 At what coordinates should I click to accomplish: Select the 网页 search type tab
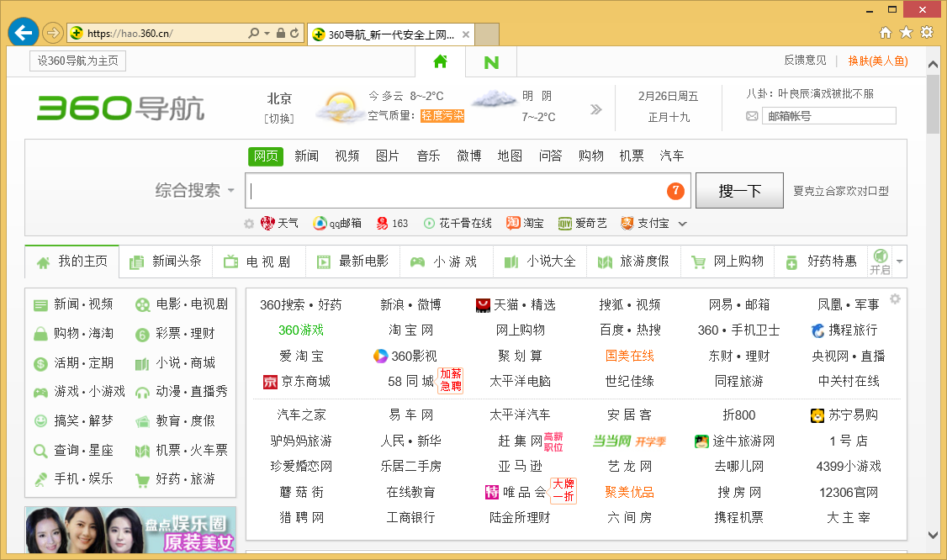click(x=266, y=156)
